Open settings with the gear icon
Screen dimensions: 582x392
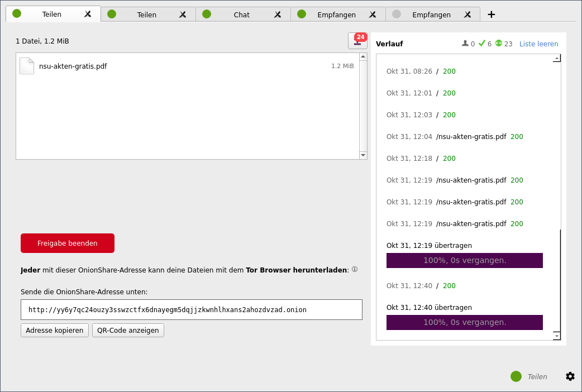(x=570, y=376)
